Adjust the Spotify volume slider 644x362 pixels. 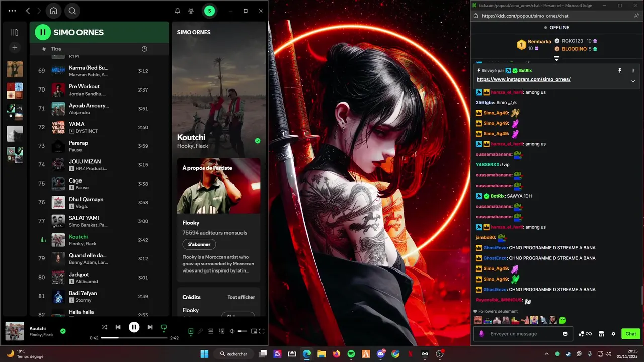[243, 331]
